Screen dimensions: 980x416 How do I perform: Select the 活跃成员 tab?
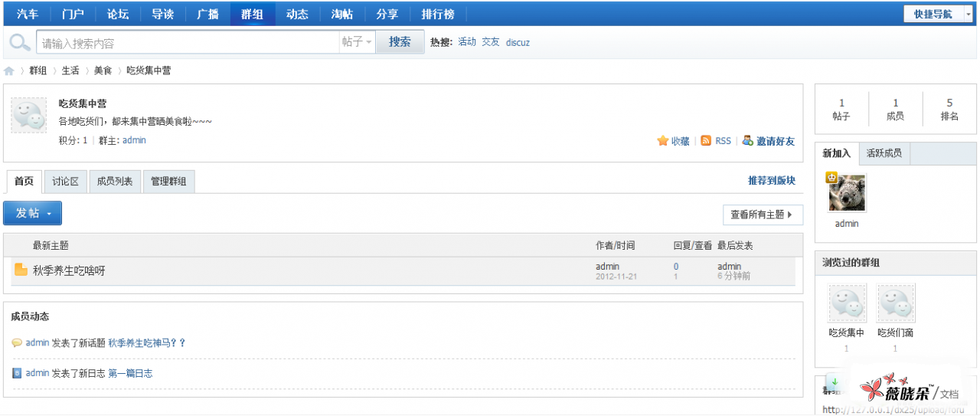coord(884,153)
